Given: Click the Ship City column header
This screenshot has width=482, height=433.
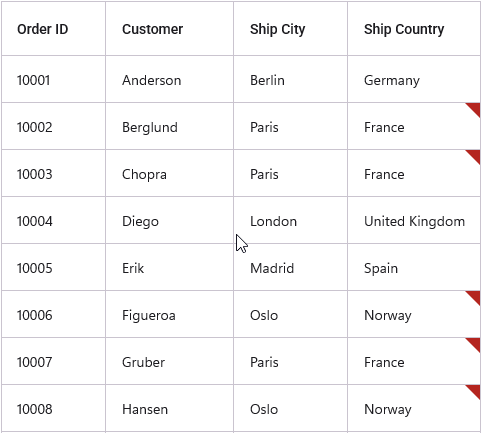Looking at the screenshot, I should [x=290, y=29].
